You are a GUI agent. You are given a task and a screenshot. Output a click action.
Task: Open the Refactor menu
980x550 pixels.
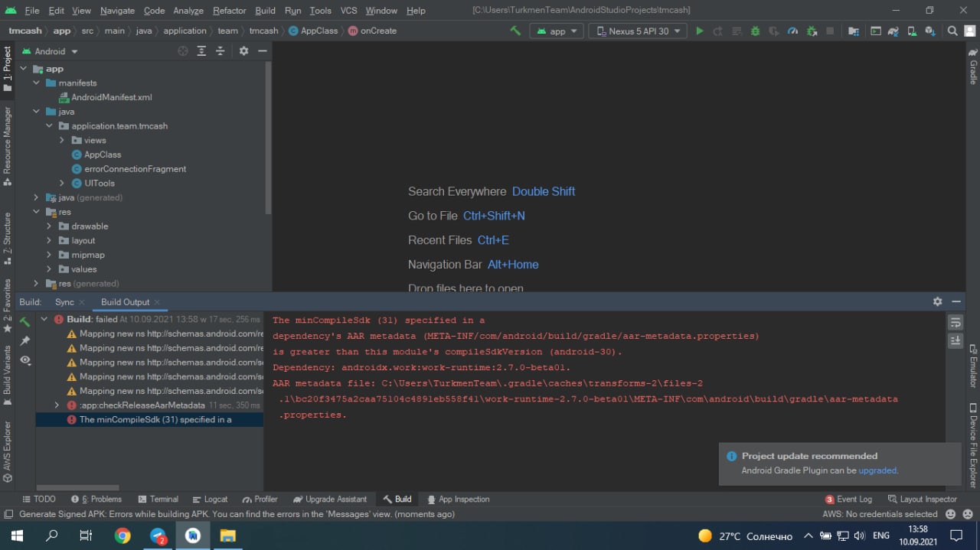[x=229, y=11]
